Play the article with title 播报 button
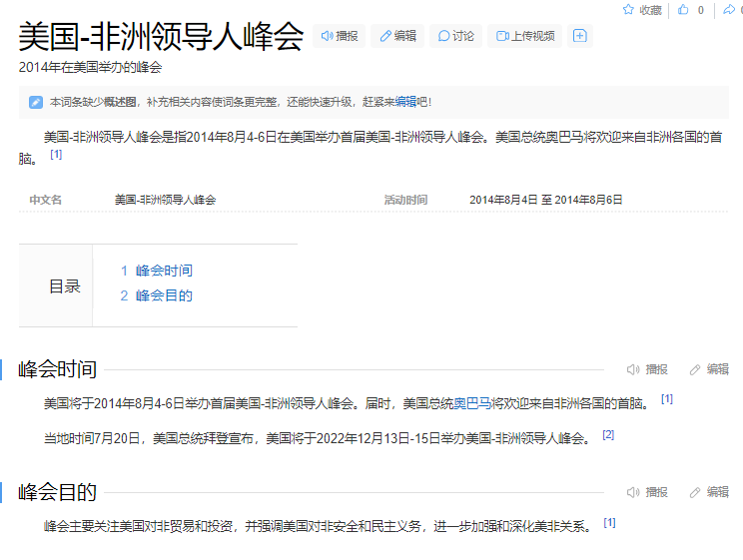The image size is (743, 560). click(x=340, y=36)
